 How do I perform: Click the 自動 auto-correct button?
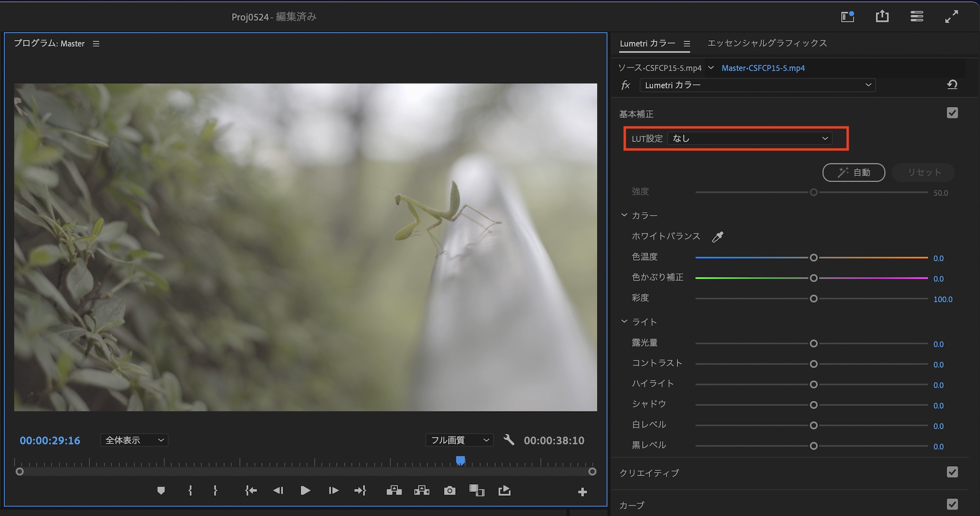[854, 172]
